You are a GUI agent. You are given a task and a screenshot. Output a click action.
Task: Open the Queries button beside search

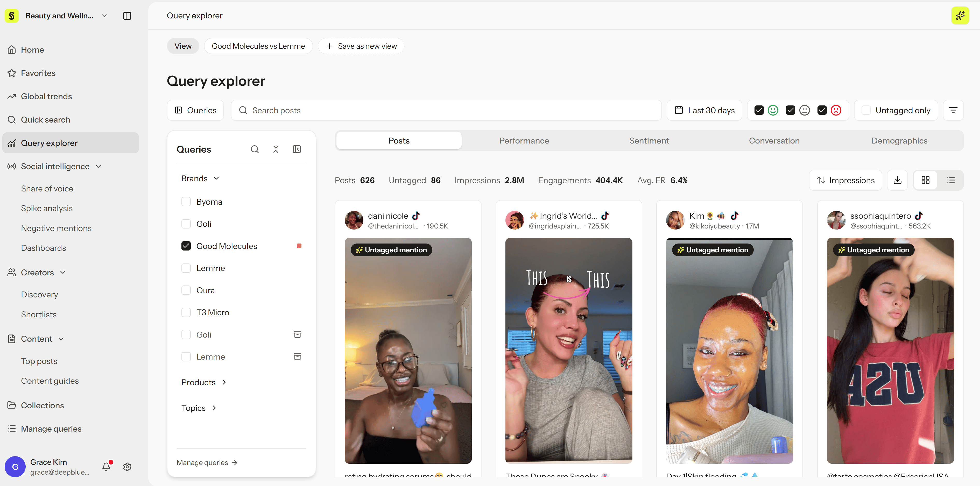(195, 110)
